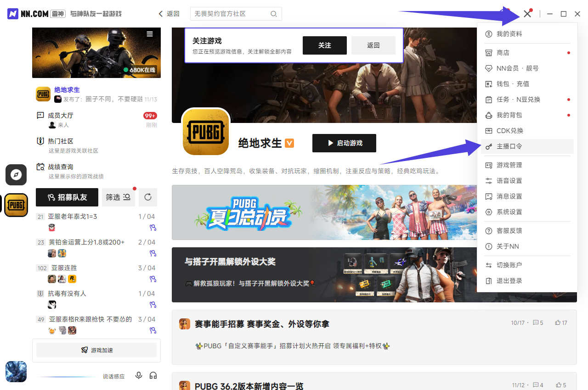Click the refresh icon beside 筛选
588x390 pixels.
[148, 197]
